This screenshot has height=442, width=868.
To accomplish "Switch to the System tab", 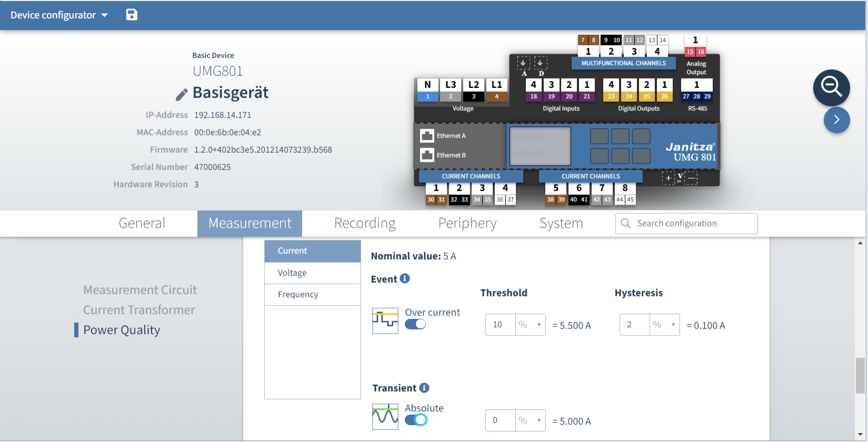I will (561, 223).
